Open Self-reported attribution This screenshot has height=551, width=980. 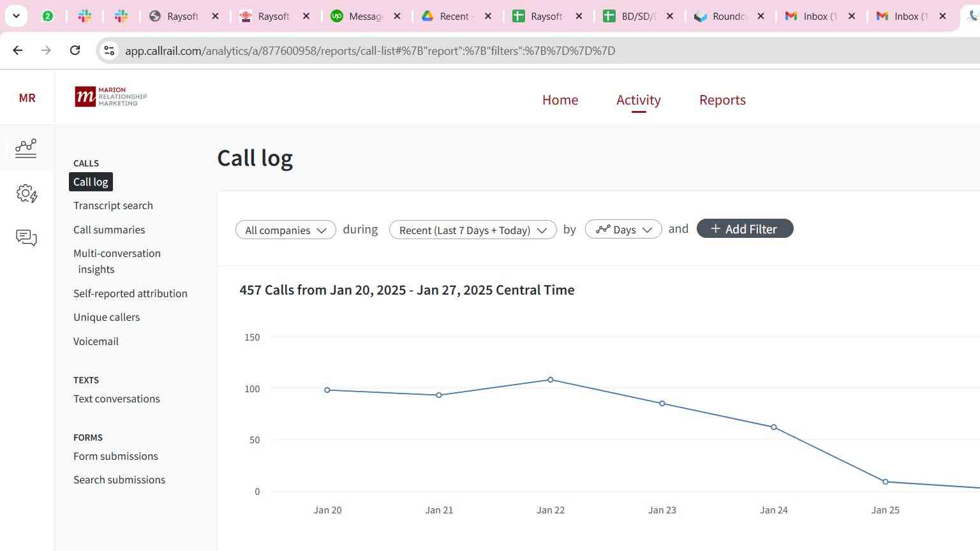130,293
